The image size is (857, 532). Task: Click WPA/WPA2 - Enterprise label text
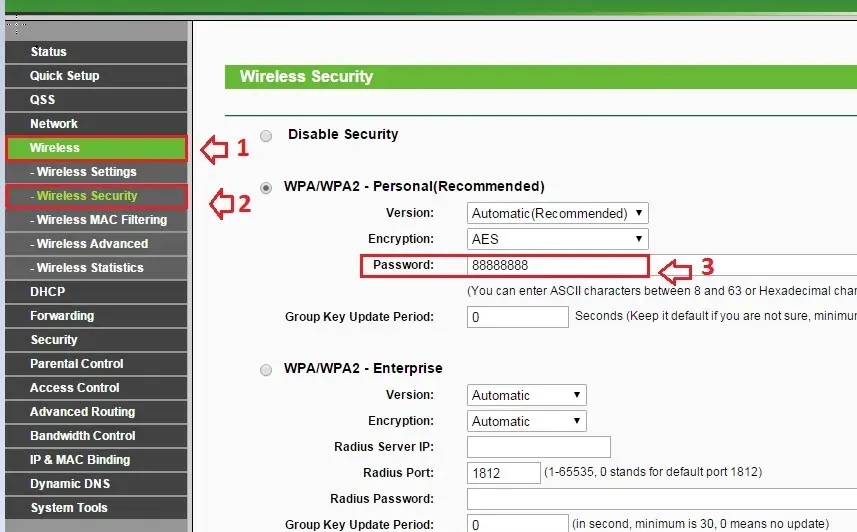click(x=363, y=369)
